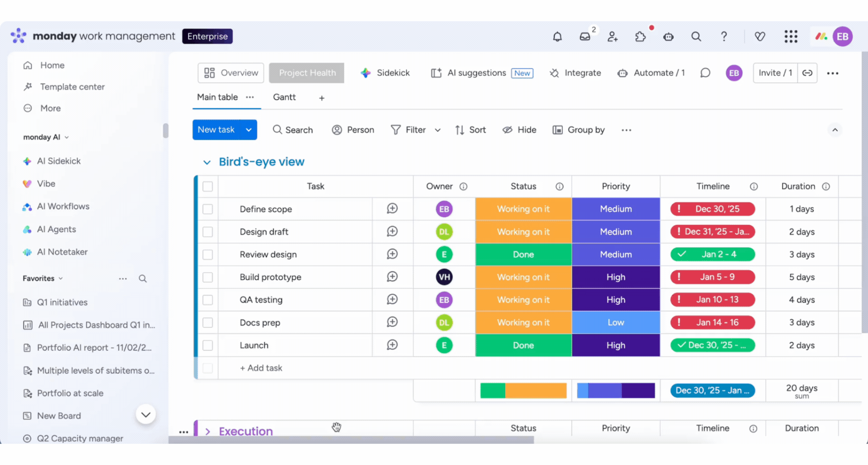Viewport: 868px width, 465px height.
Task: Open the products switcher grid icon
Action: point(791,36)
